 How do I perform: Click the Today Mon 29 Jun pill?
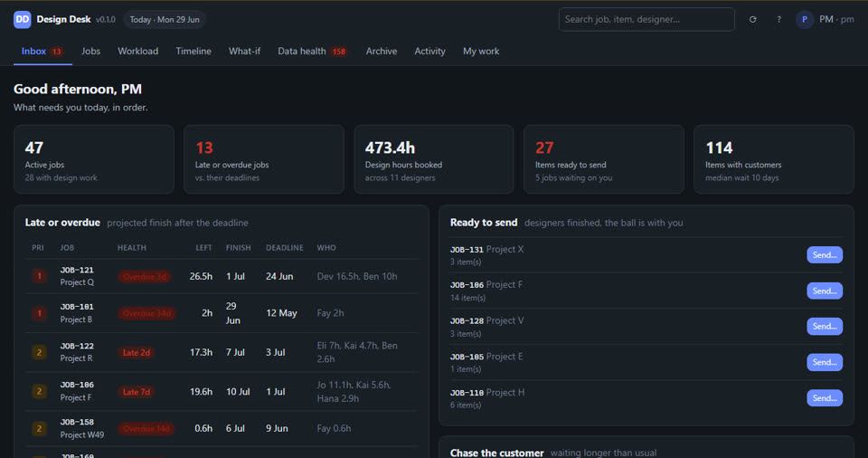point(165,19)
